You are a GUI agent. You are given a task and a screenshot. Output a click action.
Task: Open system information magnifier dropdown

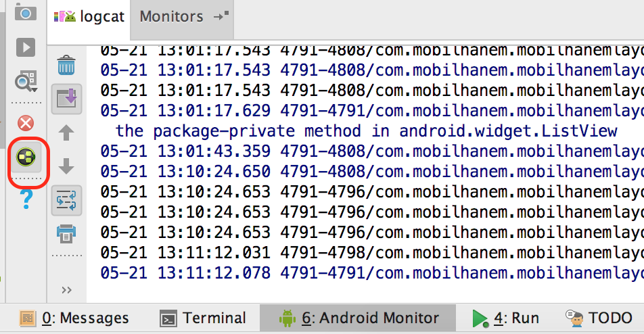(26, 82)
